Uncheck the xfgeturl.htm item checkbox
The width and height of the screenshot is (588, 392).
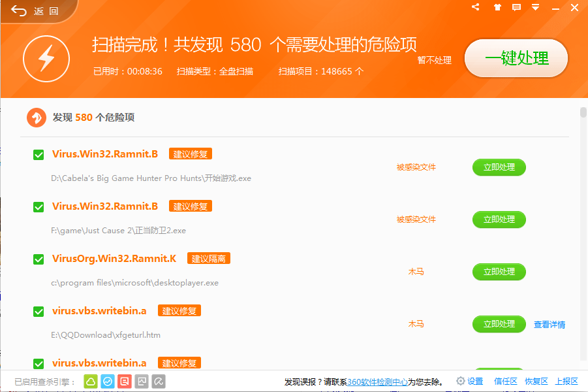[x=39, y=311]
